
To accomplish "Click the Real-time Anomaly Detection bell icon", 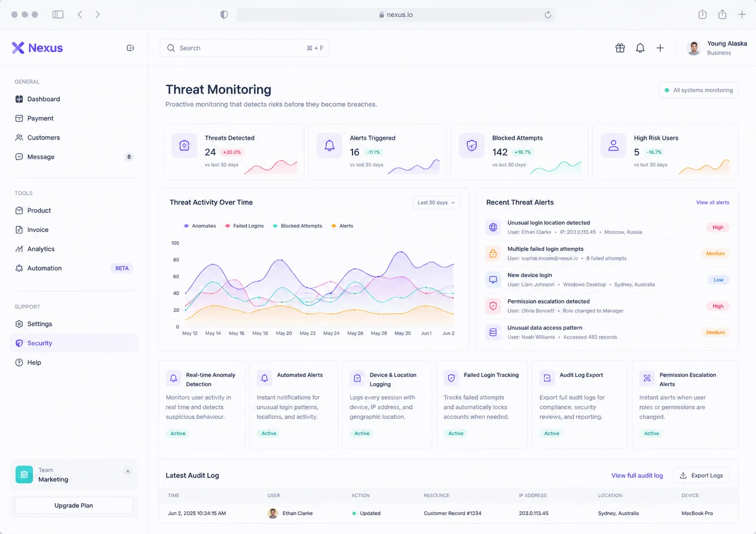I will tap(173, 378).
